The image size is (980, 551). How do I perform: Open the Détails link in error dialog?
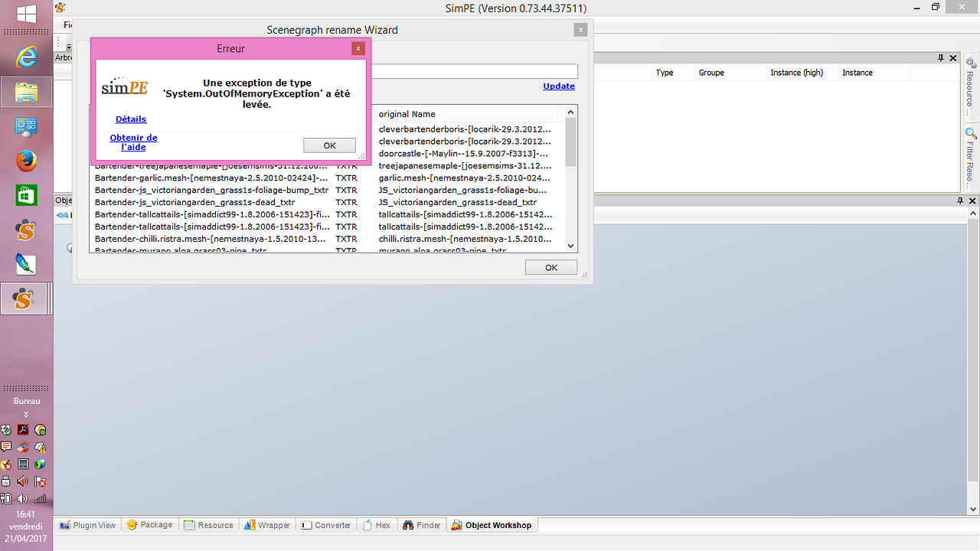[x=131, y=119]
